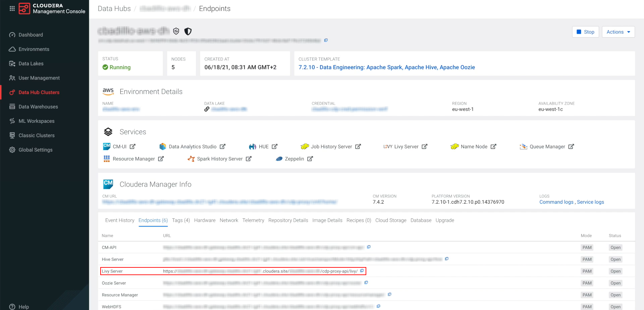The image size is (644, 310).
Task: Open Dashboard in the sidebar
Action: [31, 35]
